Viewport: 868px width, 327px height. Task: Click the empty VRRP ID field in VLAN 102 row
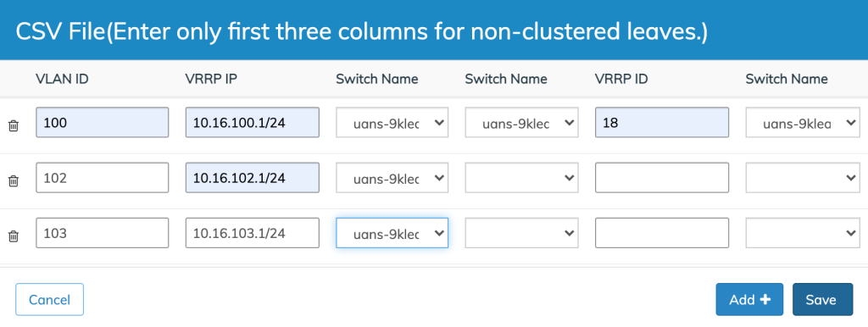click(662, 178)
